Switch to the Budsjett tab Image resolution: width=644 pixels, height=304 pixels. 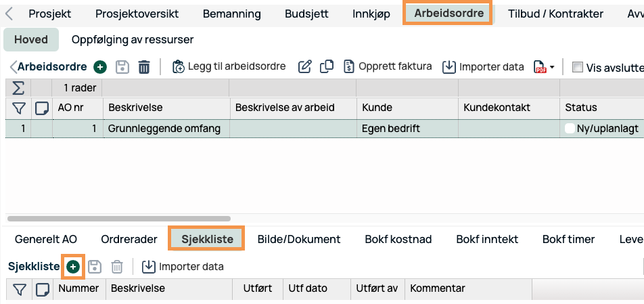(306, 14)
